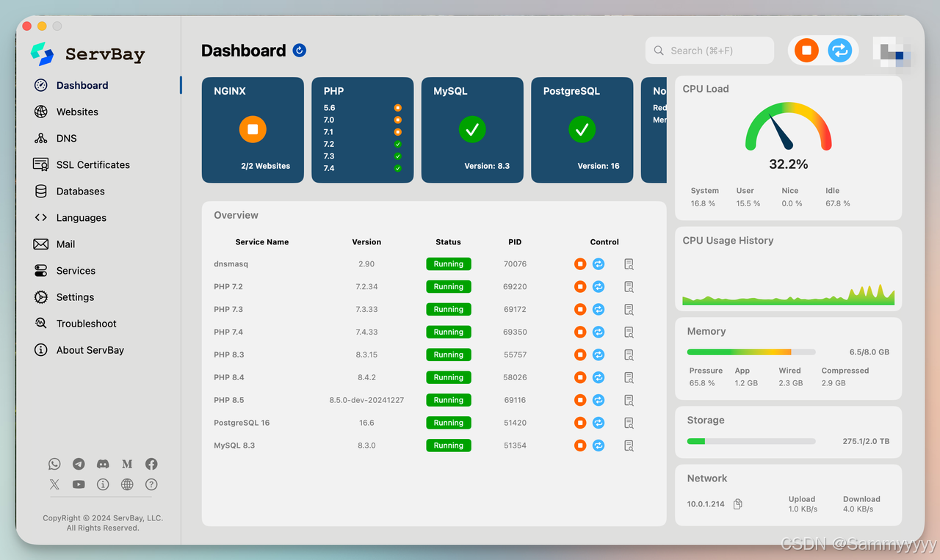The image size is (940, 560).
Task: Open the help question mark icon
Action: coord(151,484)
